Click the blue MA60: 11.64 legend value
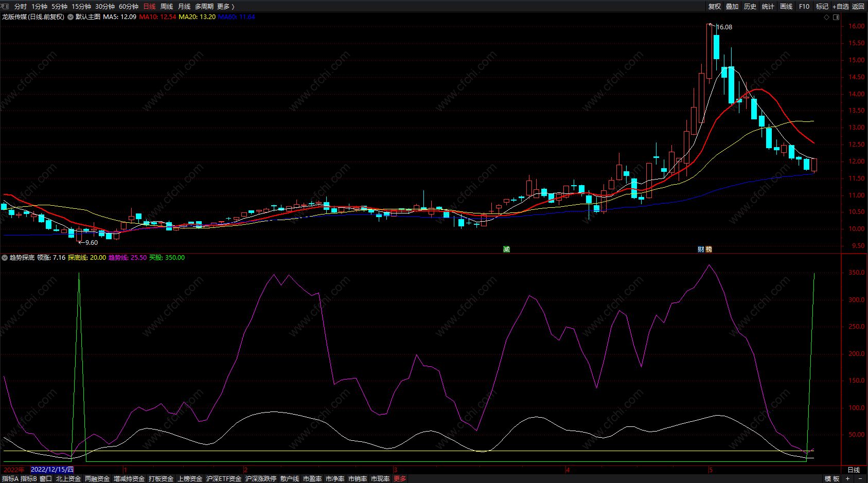 (237, 17)
